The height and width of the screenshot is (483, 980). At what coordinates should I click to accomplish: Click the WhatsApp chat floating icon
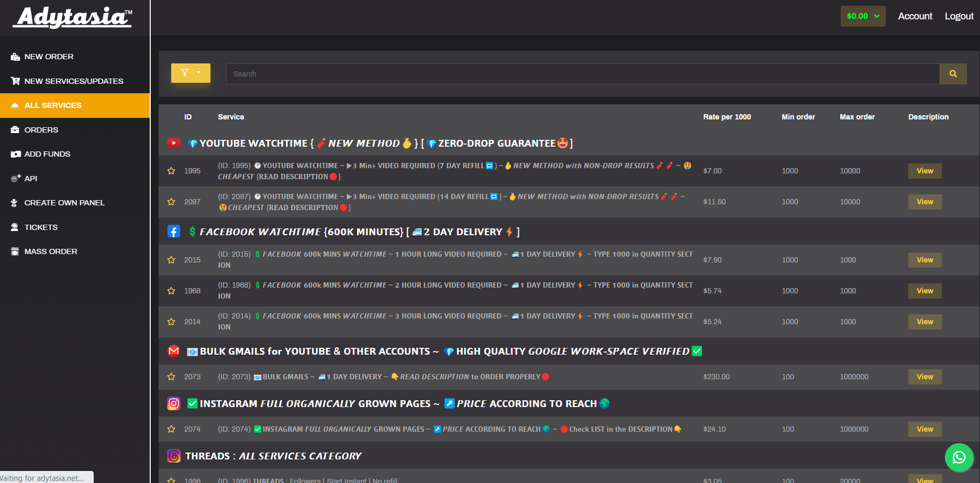959,457
